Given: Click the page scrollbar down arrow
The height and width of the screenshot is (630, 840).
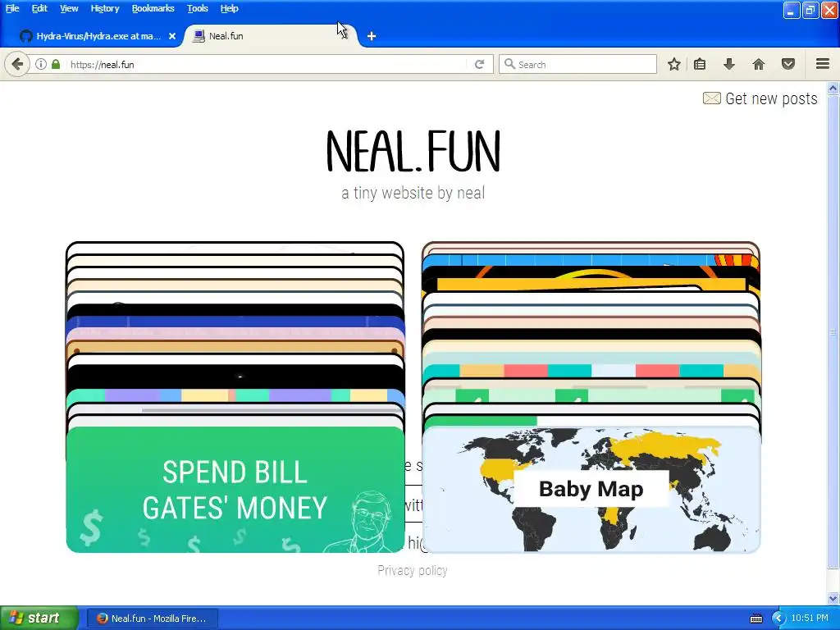Looking at the screenshot, I should click(833, 599).
